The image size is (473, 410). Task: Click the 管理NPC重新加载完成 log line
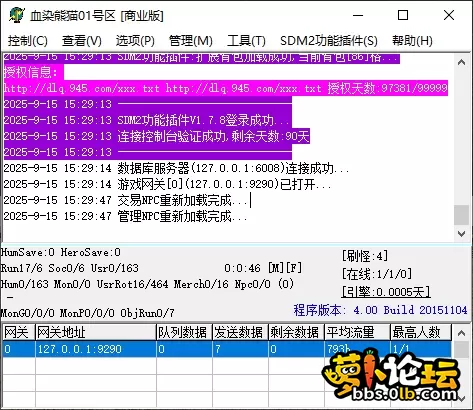[125, 216]
